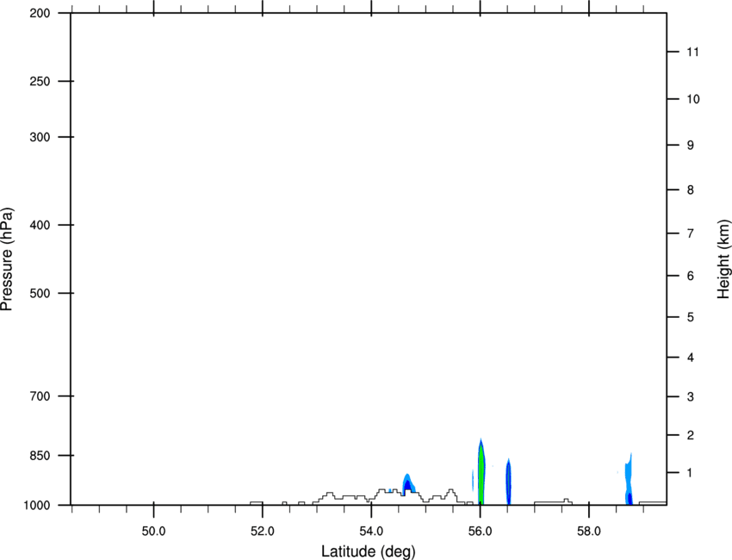Click the 200 pressure tick label
This screenshot has width=732, height=560.
(40, 13)
